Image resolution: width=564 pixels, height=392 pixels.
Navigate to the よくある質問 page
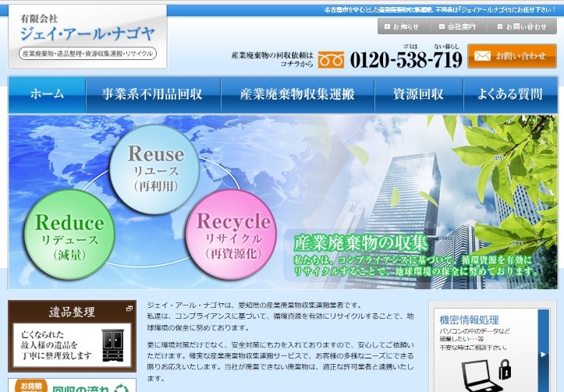pos(510,94)
